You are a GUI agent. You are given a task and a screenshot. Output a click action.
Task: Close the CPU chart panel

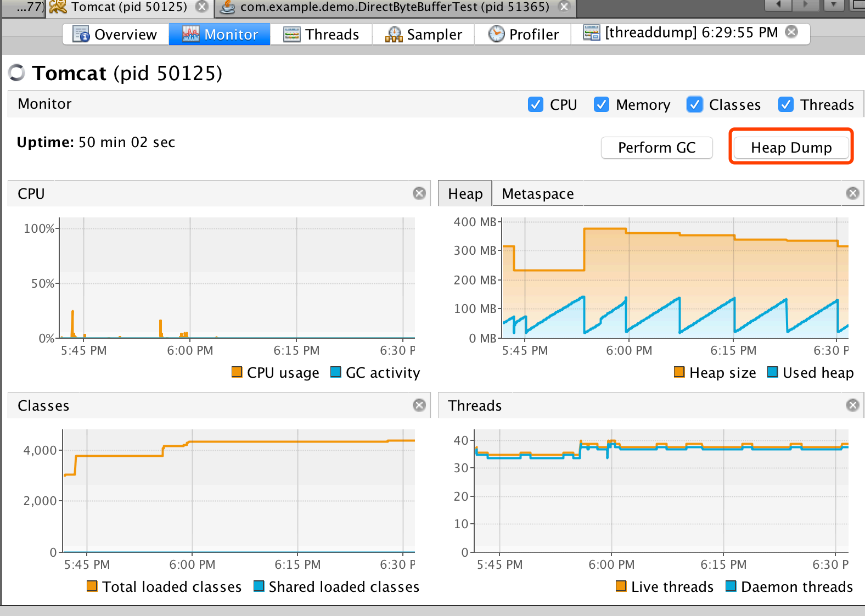[x=419, y=193]
